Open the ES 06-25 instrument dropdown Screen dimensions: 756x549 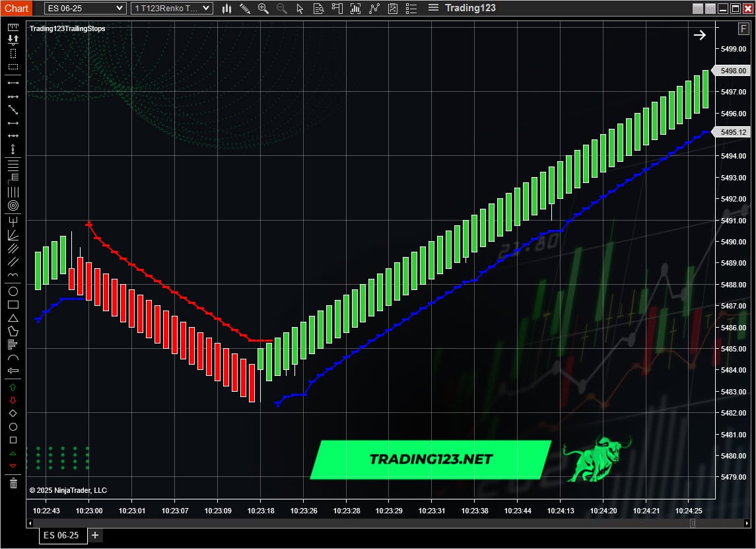85,8
